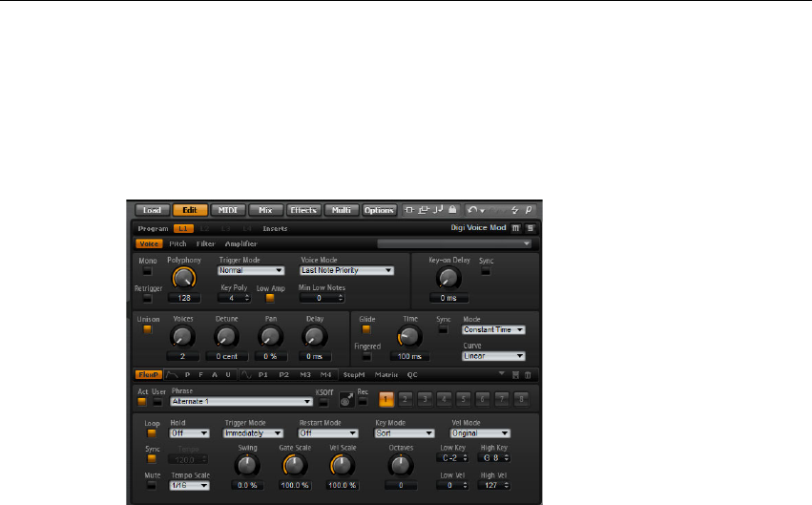Viewport: 812px width, 505px height.
Task: Select the A envelope tab
Action: (215, 374)
